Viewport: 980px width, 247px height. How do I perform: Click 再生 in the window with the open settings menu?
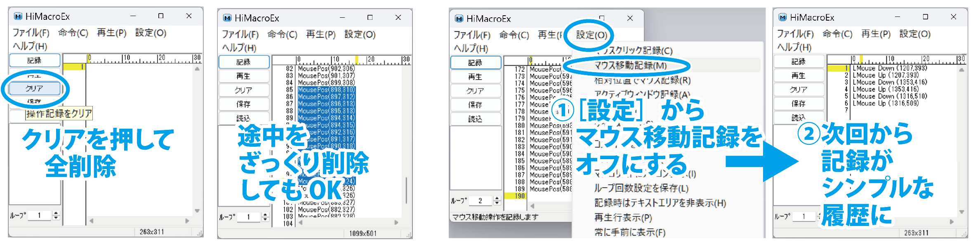[476, 77]
